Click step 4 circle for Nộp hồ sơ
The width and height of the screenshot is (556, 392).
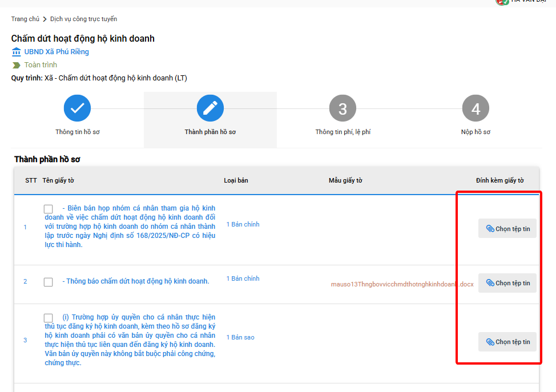click(476, 108)
